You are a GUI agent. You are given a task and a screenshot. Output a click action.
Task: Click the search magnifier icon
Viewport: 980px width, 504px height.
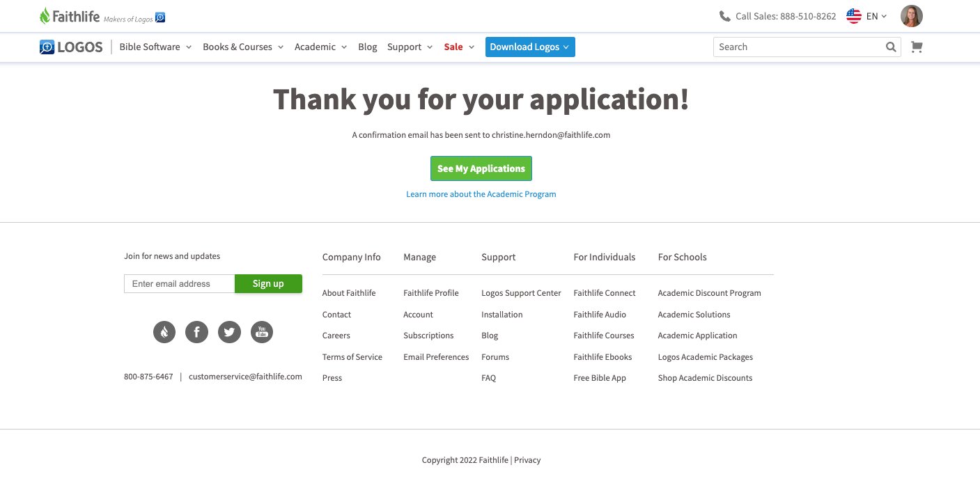point(891,47)
